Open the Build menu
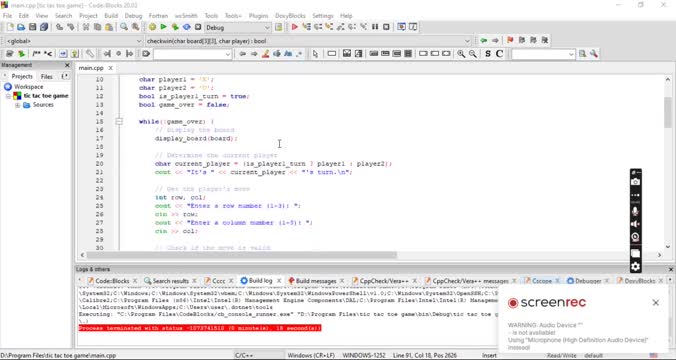Image resolution: width=676 pixels, height=360 pixels. (111, 16)
